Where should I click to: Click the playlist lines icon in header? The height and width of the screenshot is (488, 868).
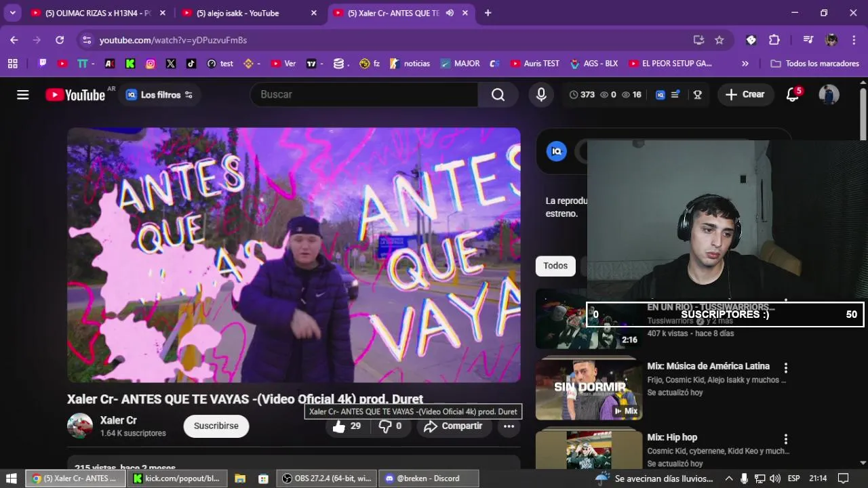(x=675, y=95)
